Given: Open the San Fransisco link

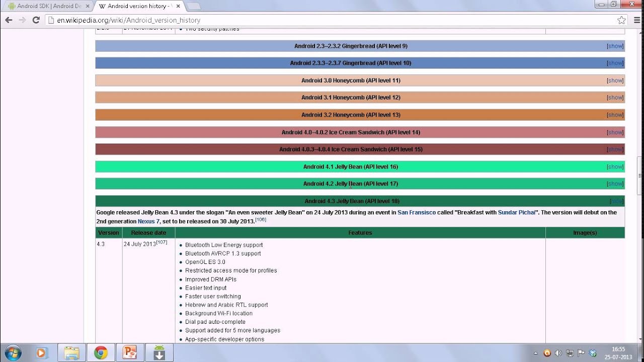Looking at the screenshot, I should pos(417,212).
